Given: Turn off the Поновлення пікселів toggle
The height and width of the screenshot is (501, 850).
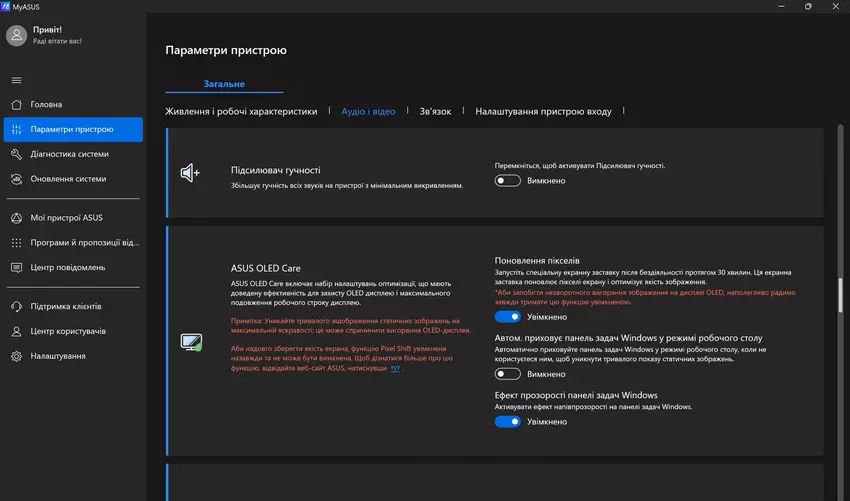Looking at the screenshot, I should pos(508,317).
